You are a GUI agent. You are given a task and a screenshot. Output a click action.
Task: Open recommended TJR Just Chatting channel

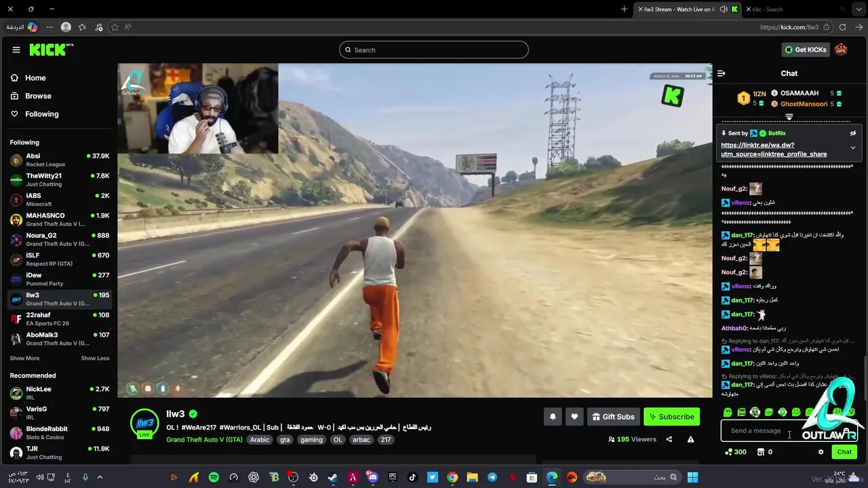point(59,452)
